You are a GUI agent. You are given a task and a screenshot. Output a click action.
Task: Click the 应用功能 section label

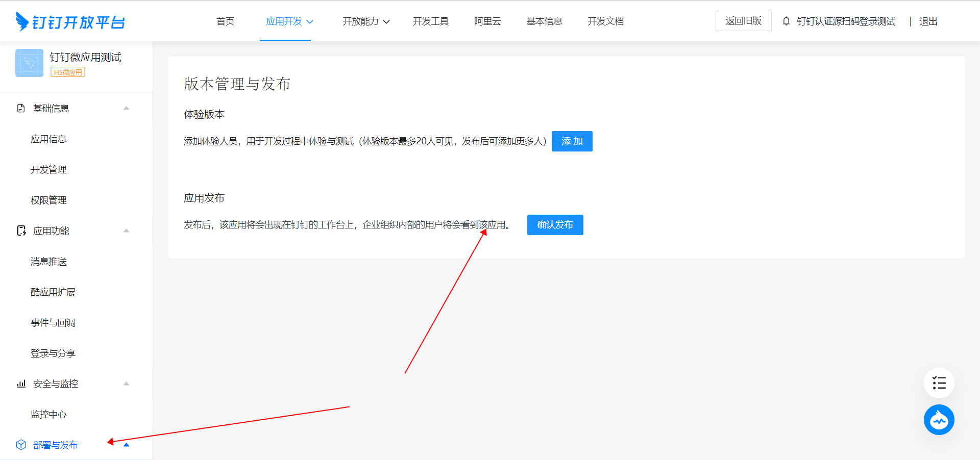[x=51, y=231]
